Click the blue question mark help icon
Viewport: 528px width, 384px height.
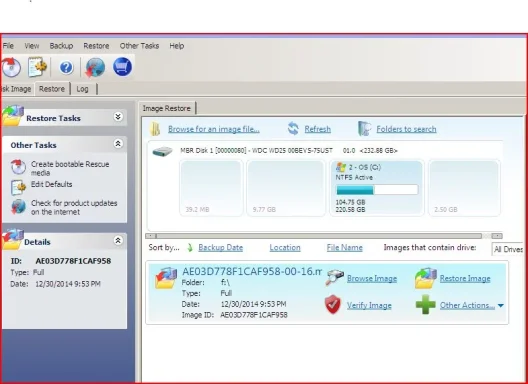coord(66,67)
